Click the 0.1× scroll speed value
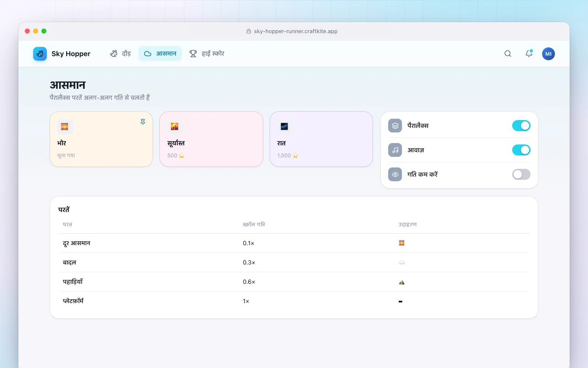Screen dimensions: 588x368 click(249, 243)
